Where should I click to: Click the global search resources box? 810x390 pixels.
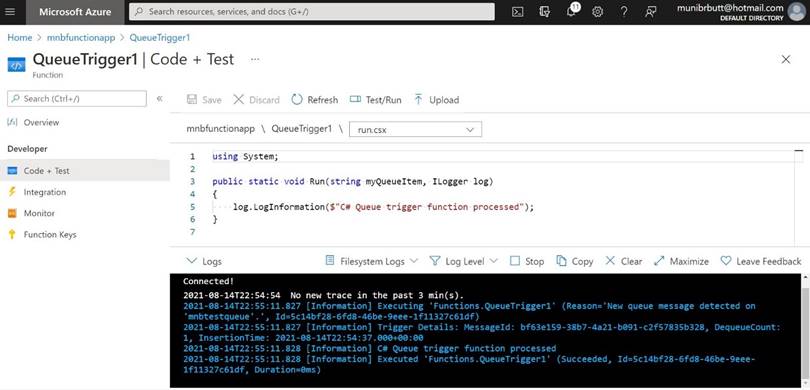point(311,11)
